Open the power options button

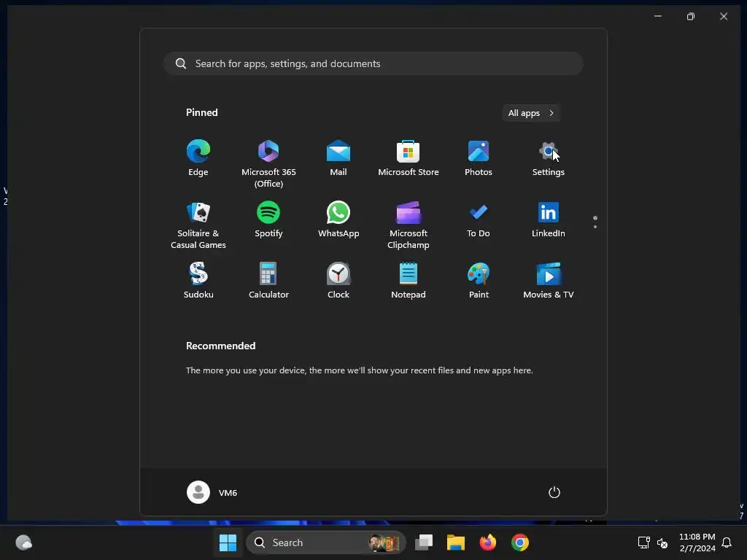pyautogui.click(x=554, y=492)
